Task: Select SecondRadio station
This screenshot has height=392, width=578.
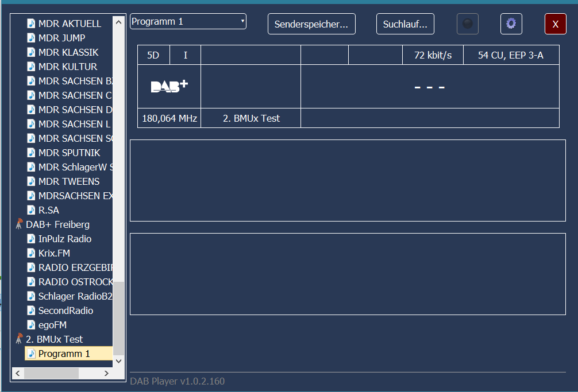Action: 65,311
